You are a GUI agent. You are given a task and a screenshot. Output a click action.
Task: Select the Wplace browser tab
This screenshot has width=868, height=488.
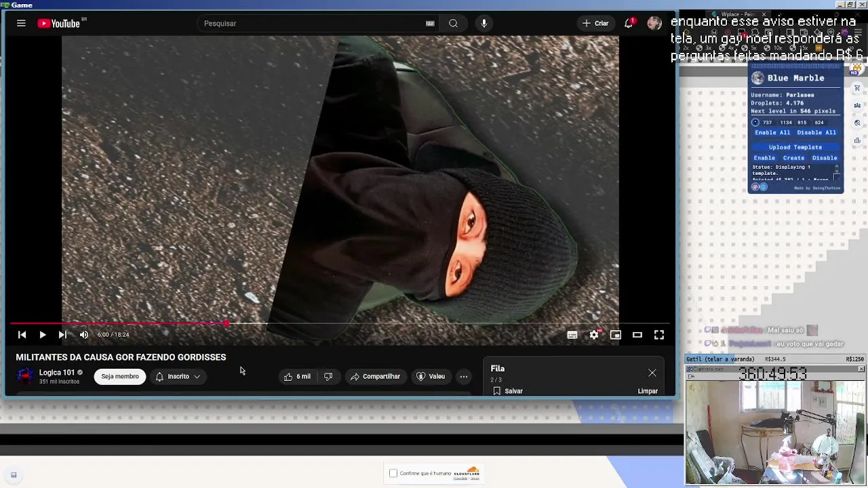[x=738, y=14]
